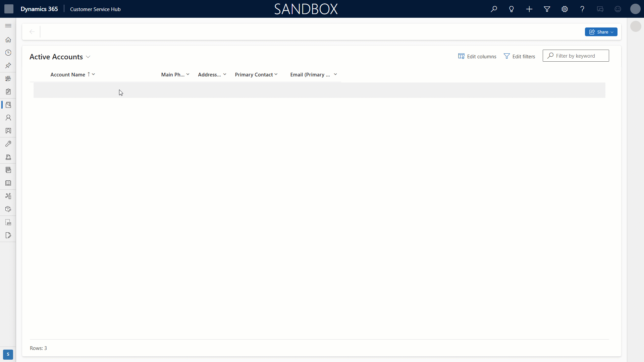Switch area using the S button at bottom
This screenshot has width=644, height=362.
click(8, 354)
